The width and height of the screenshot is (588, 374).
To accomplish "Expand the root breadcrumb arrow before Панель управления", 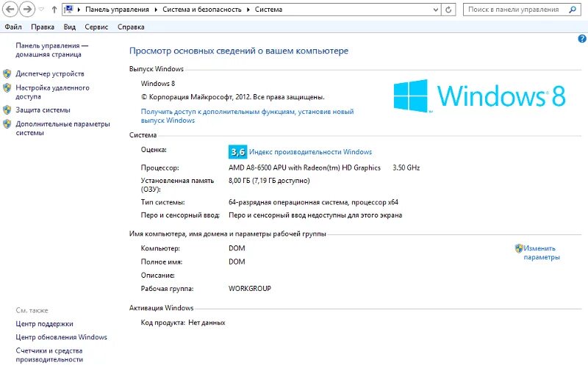I will 79,10.
